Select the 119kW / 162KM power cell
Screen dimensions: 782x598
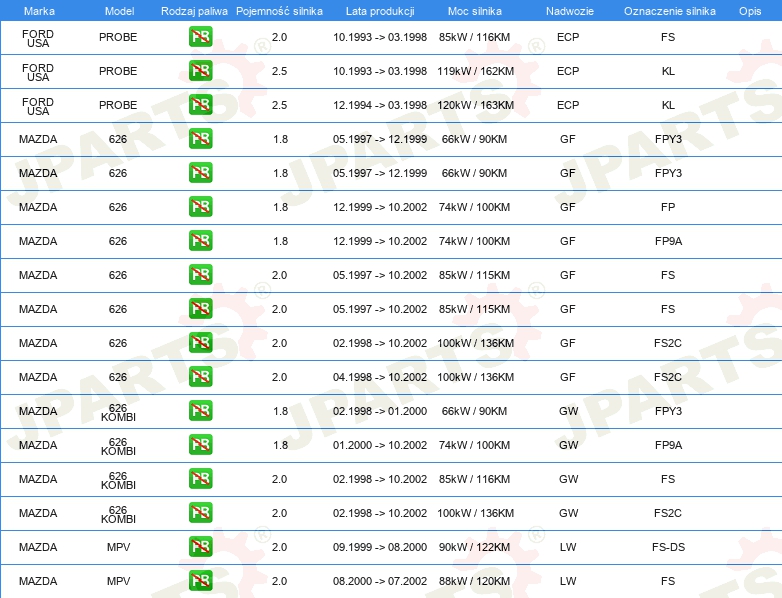tap(475, 71)
